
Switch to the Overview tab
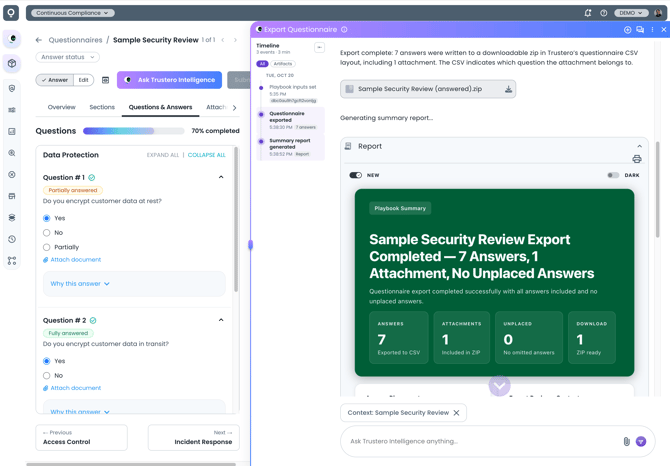pos(62,107)
